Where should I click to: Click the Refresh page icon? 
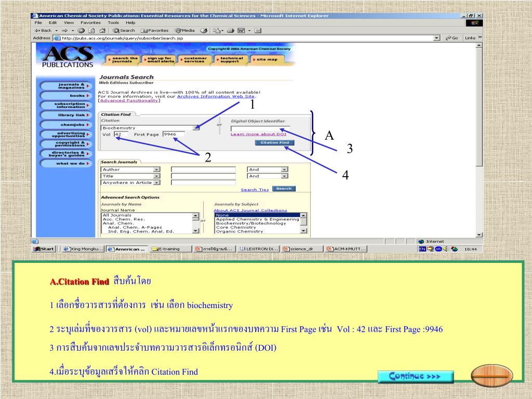point(91,31)
